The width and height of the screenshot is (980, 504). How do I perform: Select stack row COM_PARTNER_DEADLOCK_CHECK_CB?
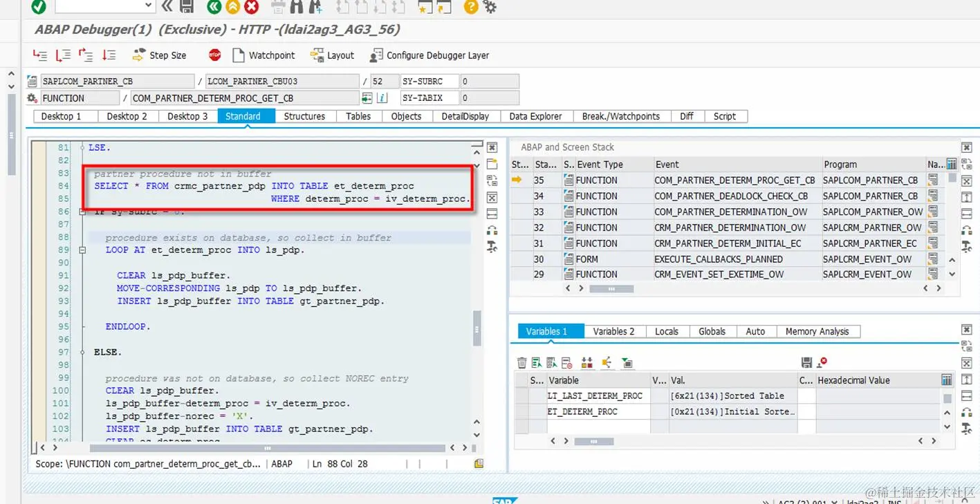[x=731, y=196]
